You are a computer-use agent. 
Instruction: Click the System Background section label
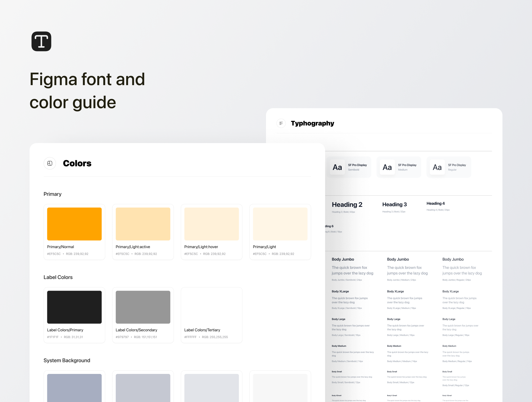point(66,360)
